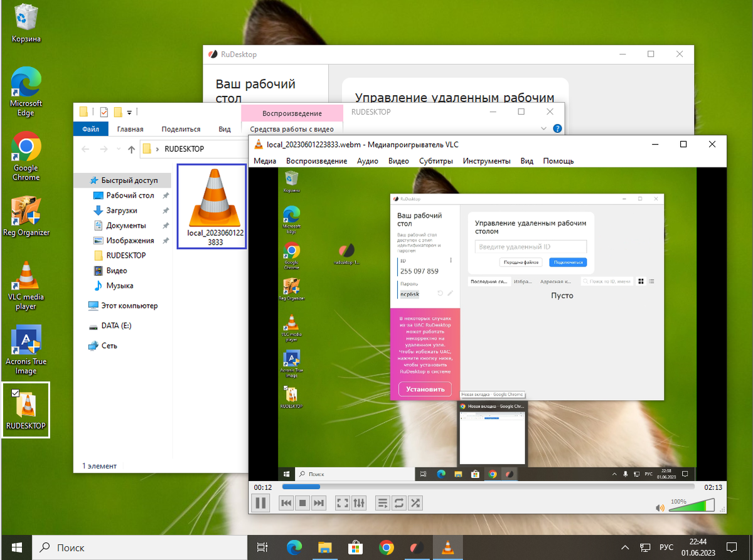Click the Explorer help question-mark icon
This screenshot has height=560, width=753.
click(557, 129)
